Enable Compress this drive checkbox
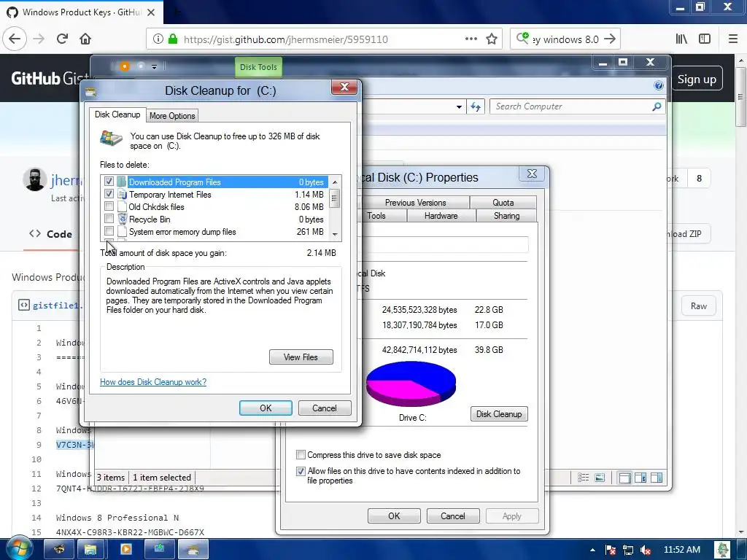 (x=301, y=455)
